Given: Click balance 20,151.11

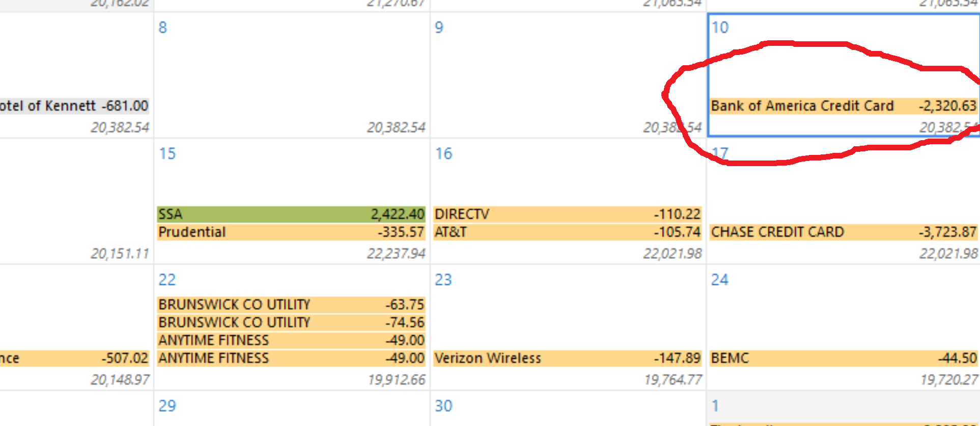Looking at the screenshot, I should tap(120, 254).
